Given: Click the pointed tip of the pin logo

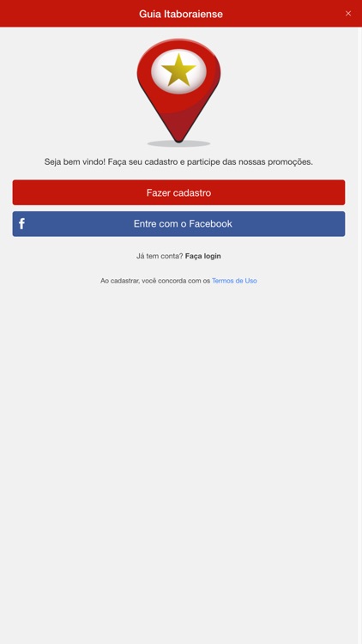Looking at the screenshot, I should [x=178, y=137].
